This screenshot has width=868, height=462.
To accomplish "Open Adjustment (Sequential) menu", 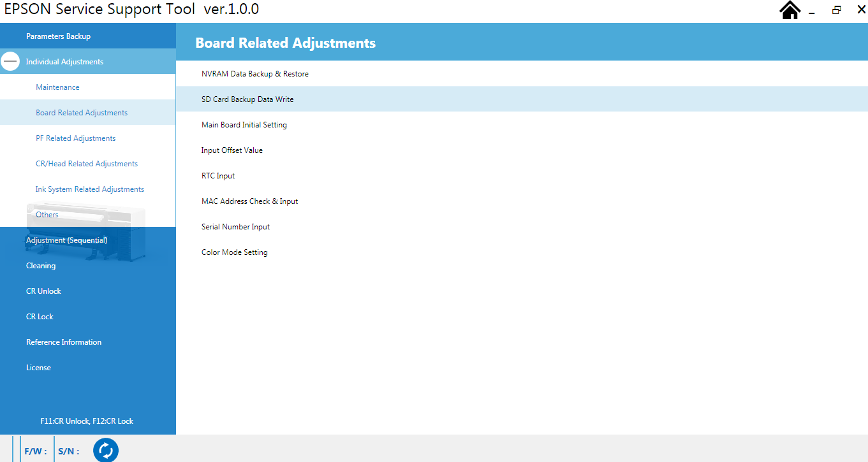I will [66, 240].
